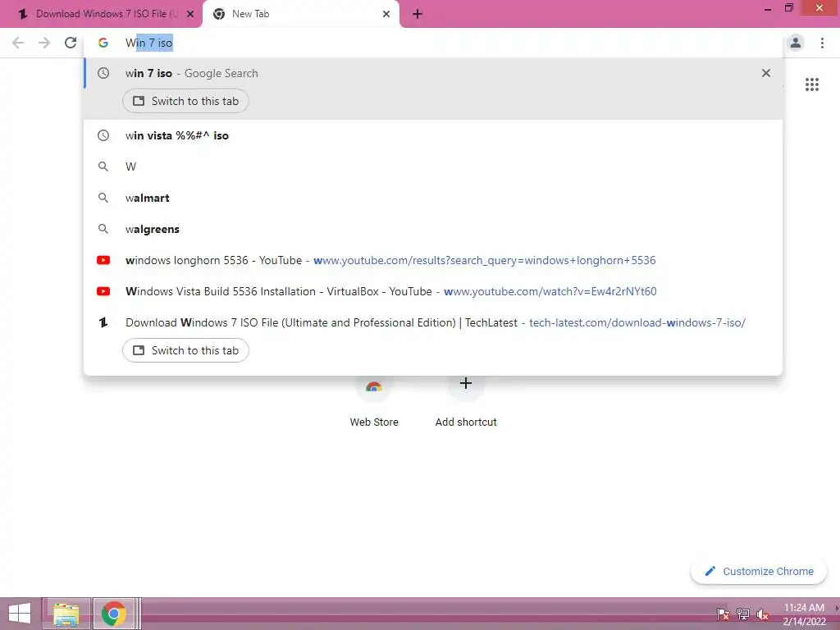Open Chrome three-dot menu
The height and width of the screenshot is (630, 840).
coord(822,43)
